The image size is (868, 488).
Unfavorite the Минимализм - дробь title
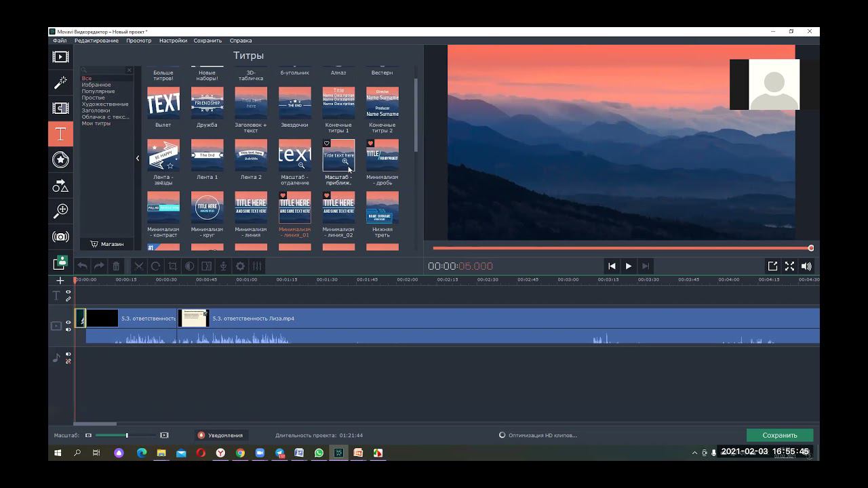[370, 144]
